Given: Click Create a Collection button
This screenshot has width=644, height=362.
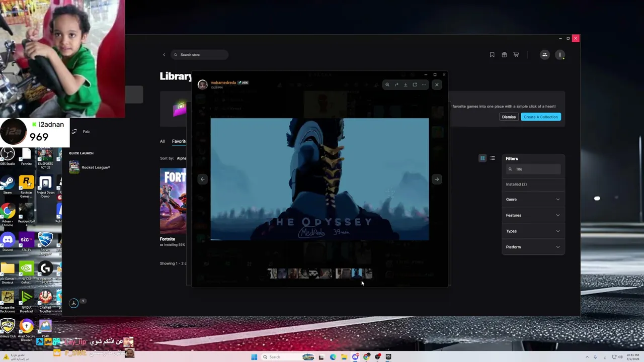Looking at the screenshot, I should tap(540, 117).
